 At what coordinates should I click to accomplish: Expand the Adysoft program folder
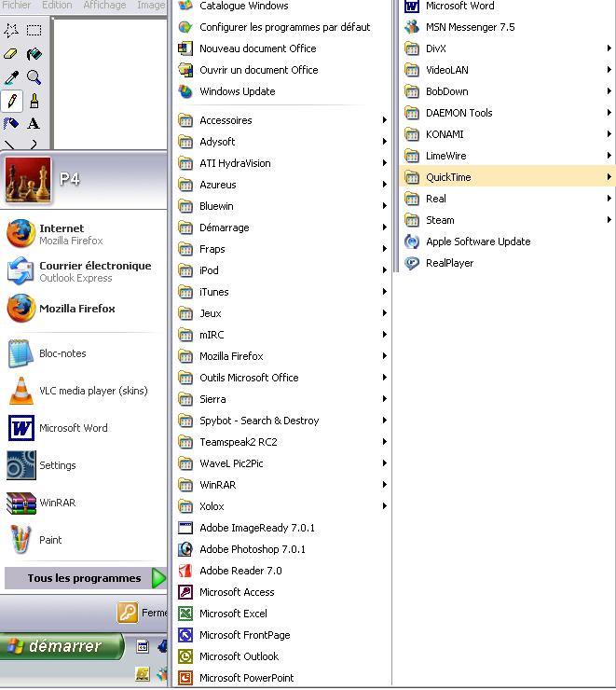click(281, 142)
